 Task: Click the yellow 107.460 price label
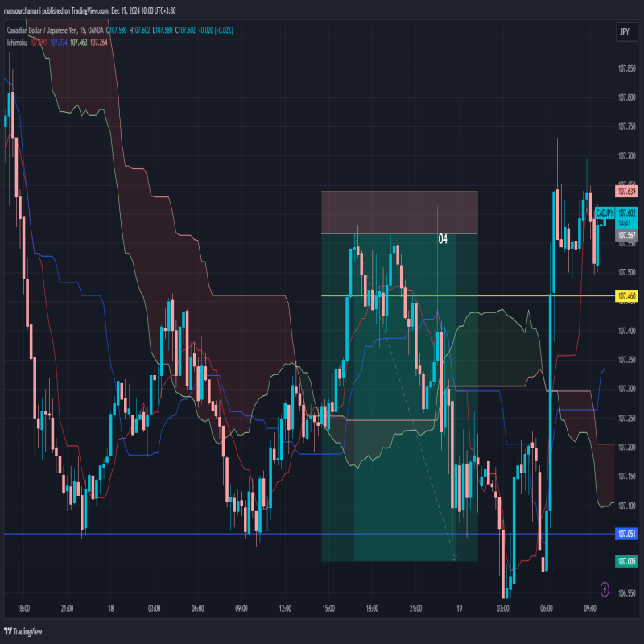click(x=626, y=296)
